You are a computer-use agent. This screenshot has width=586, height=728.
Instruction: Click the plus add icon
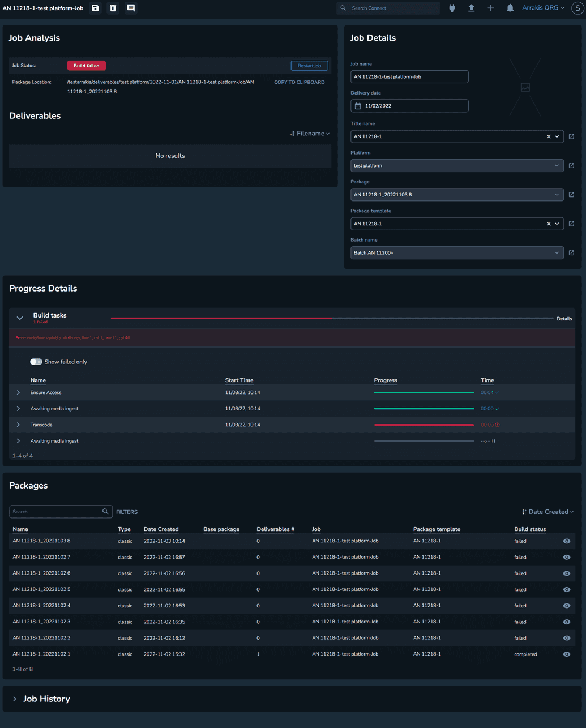tap(491, 8)
